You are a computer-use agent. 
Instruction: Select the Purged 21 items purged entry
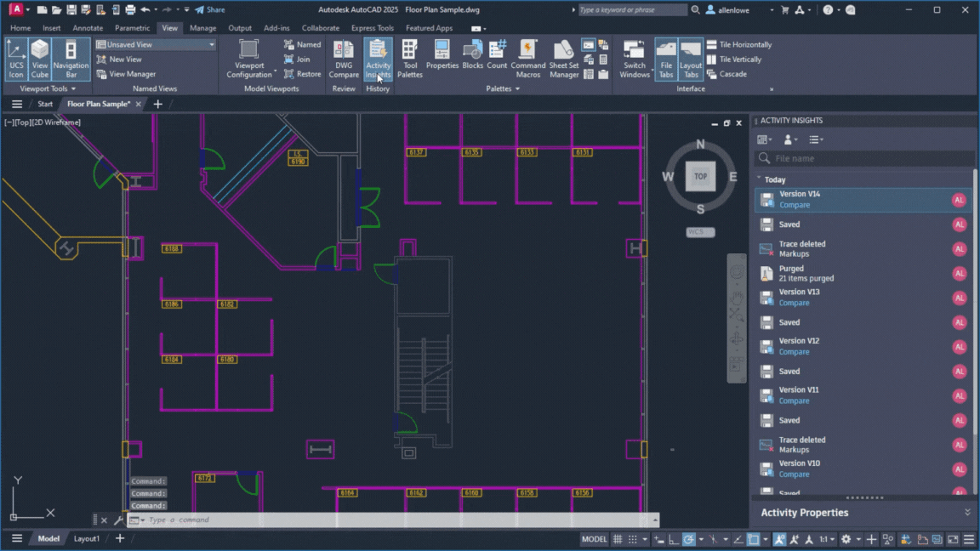(863, 273)
